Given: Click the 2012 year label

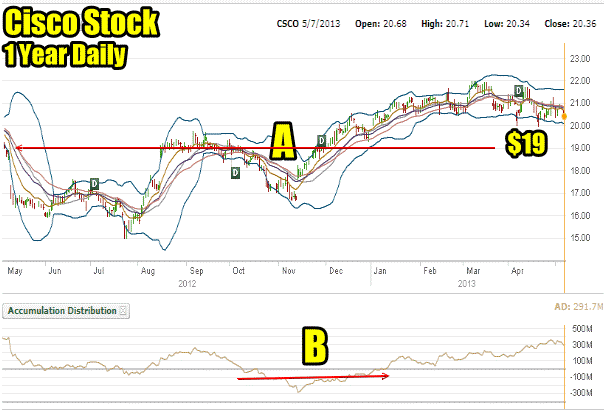Looking at the screenshot, I should click(187, 284).
